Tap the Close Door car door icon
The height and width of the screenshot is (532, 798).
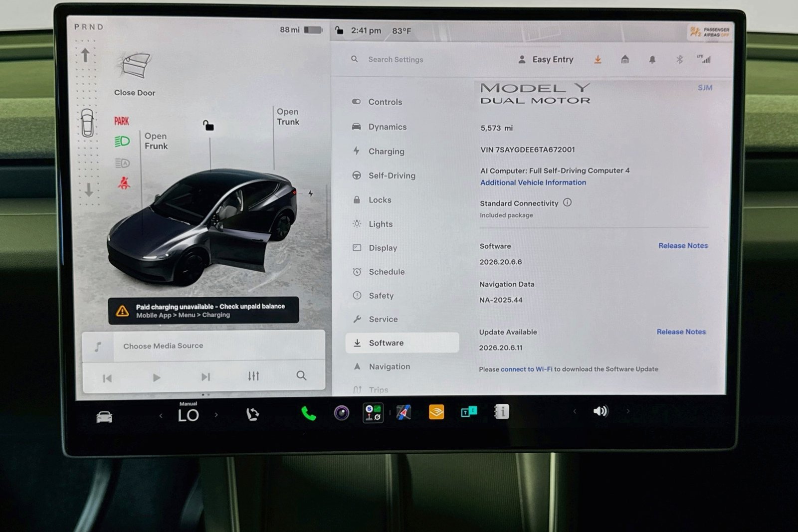(x=134, y=65)
